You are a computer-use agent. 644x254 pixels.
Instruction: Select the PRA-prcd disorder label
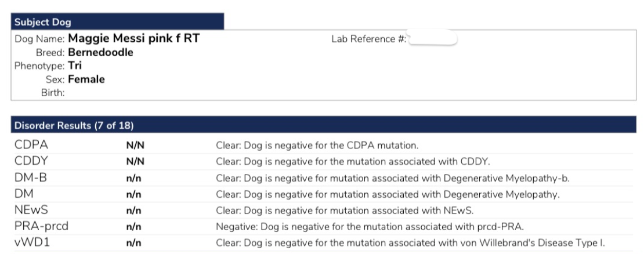pos(41,226)
